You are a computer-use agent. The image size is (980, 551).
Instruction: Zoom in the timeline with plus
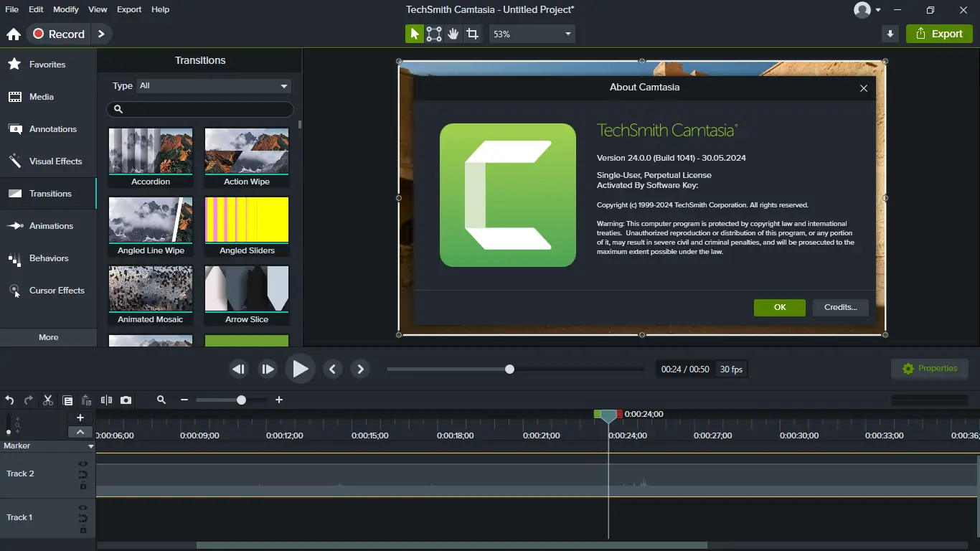[x=279, y=400]
